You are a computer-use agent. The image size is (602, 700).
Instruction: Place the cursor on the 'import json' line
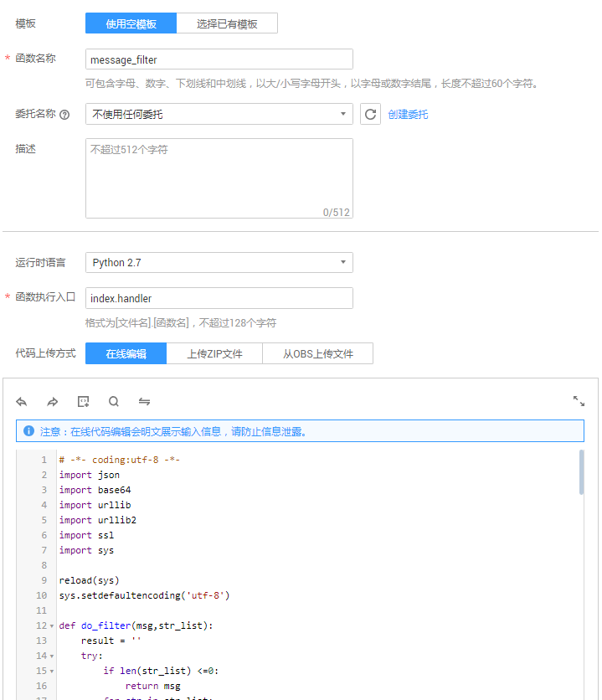[x=90, y=475]
